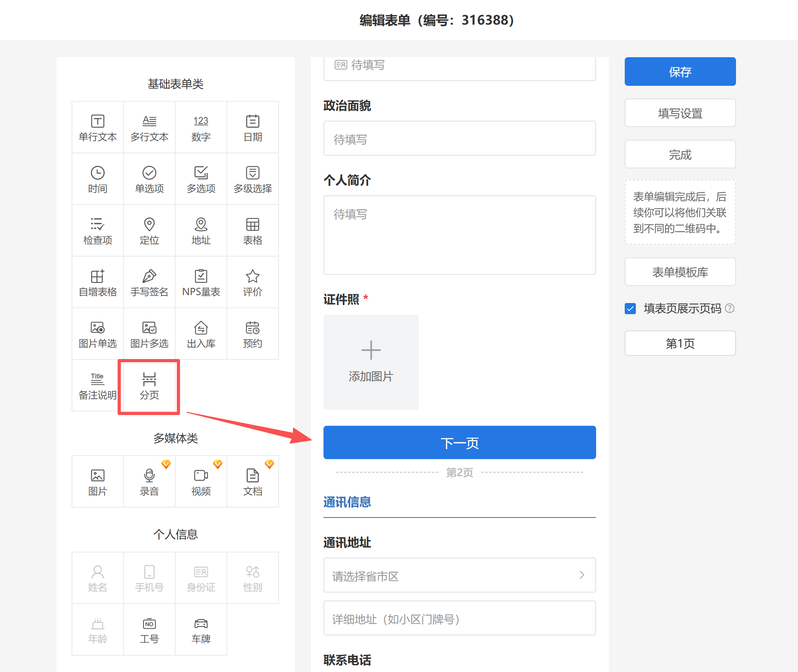Select the 通讯信息 section heading

point(347,502)
